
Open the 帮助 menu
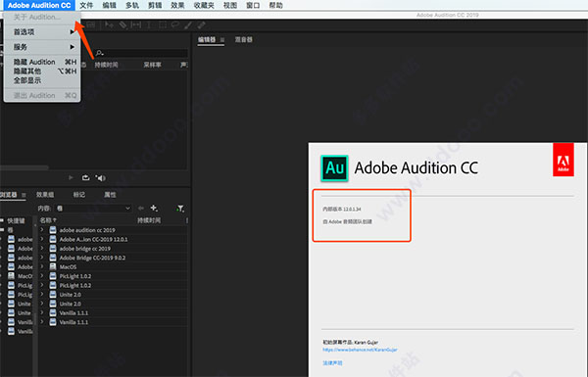tap(276, 5)
